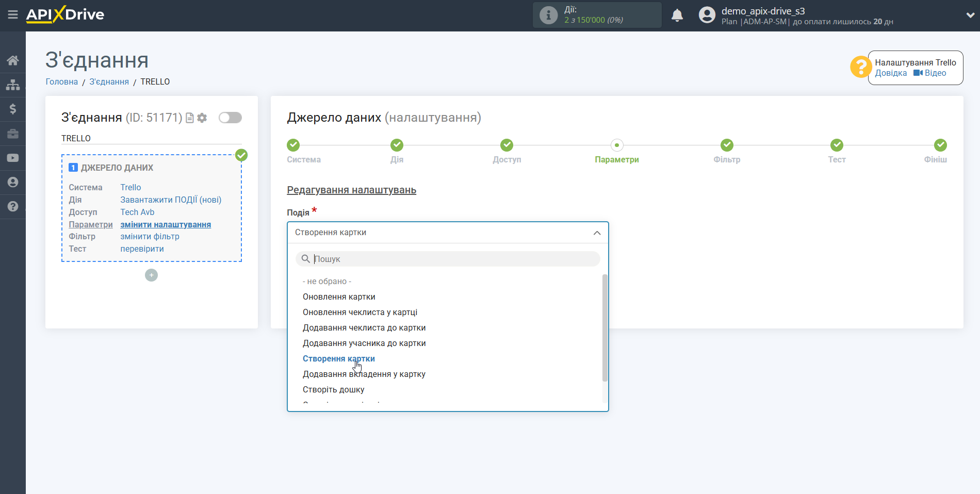The image size is (980, 494).
Task: Go to the Параметри step circle
Action: [617, 145]
